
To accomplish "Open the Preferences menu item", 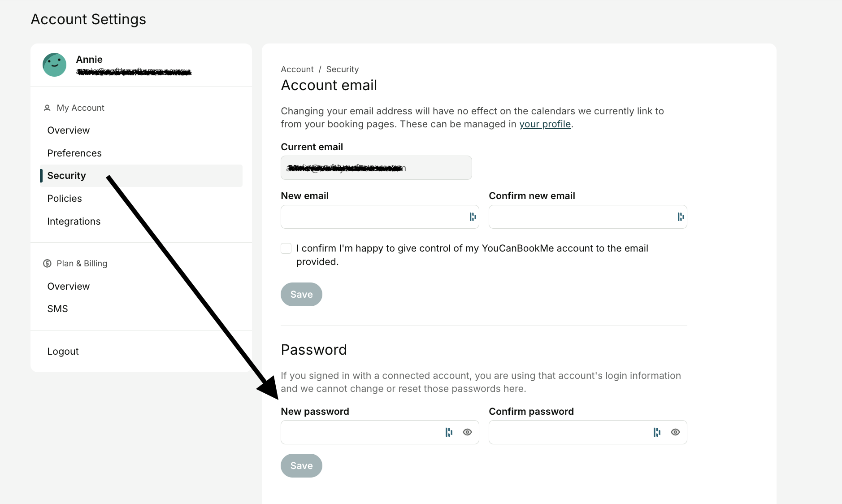I will pos(74,153).
